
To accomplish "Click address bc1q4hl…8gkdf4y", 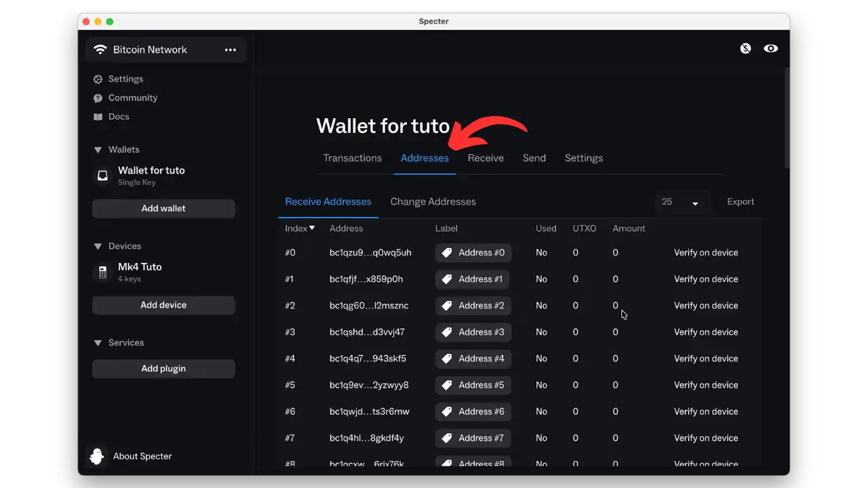I will (366, 438).
